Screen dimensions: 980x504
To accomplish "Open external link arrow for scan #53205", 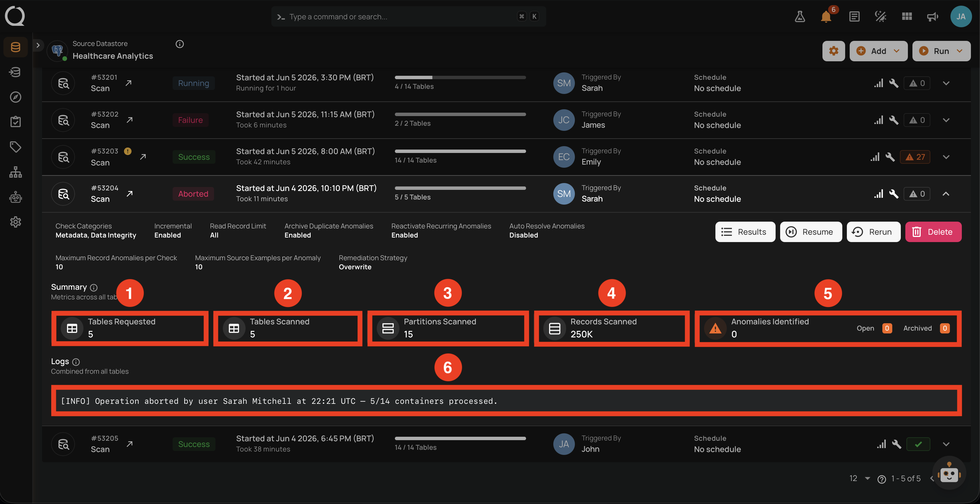I will [x=129, y=444].
